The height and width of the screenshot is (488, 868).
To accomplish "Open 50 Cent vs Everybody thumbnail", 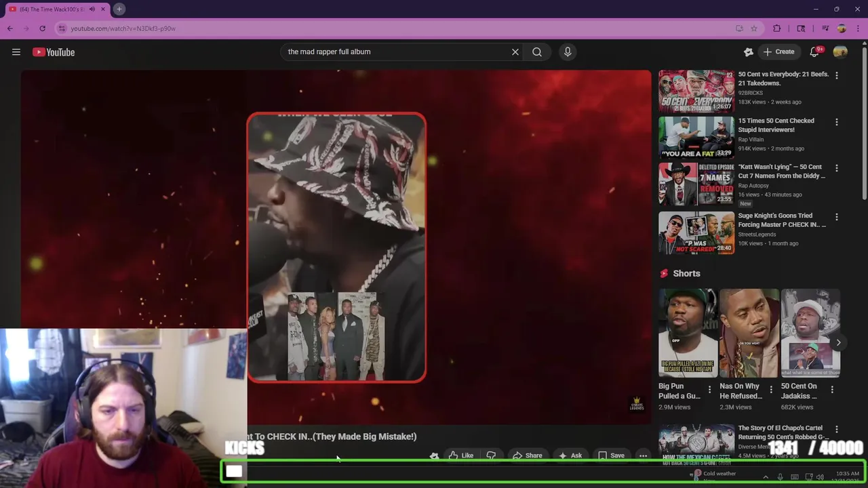I will coord(696,91).
